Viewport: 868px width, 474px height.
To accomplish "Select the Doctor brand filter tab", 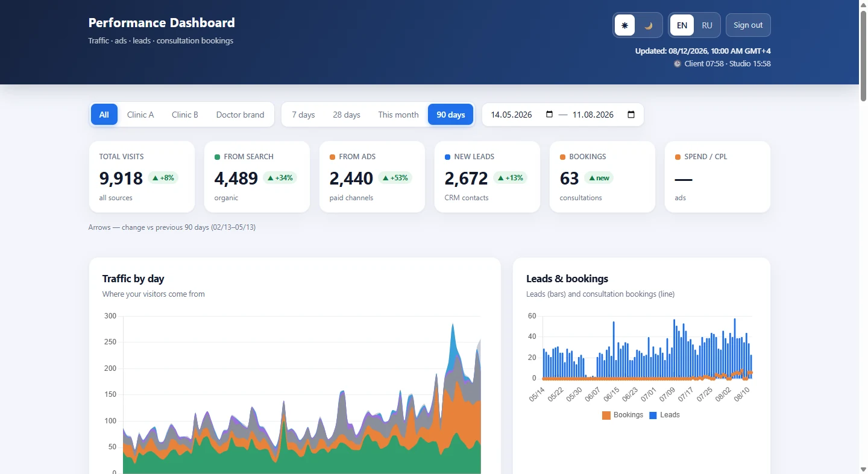I will click(x=240, y=115).
